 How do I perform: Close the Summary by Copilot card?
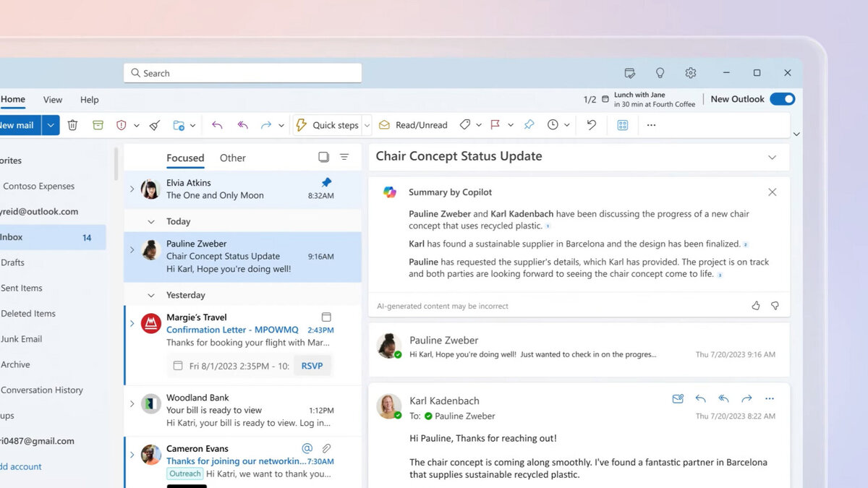(773, 192)
